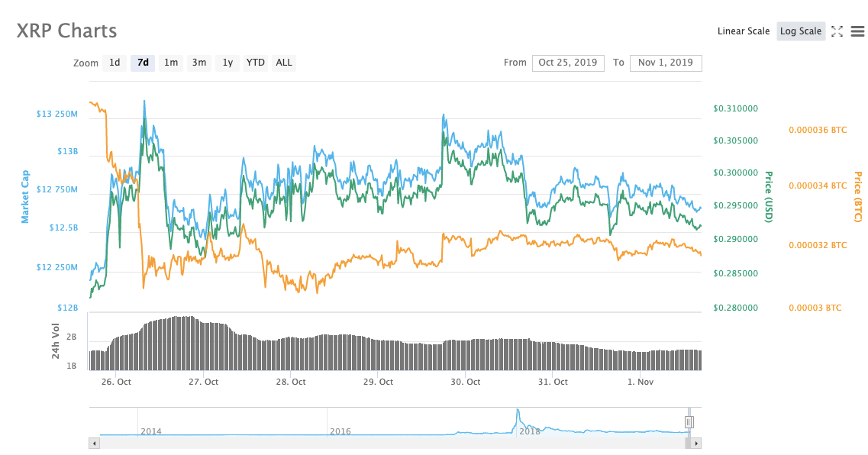Click the $0.280000 price label
This screenshot has width=868, height=455.
coord(736,308)
